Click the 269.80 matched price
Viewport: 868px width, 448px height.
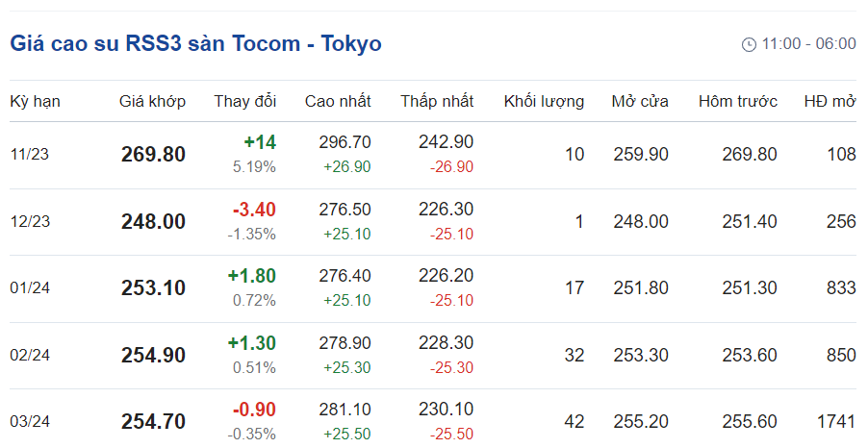153,155
